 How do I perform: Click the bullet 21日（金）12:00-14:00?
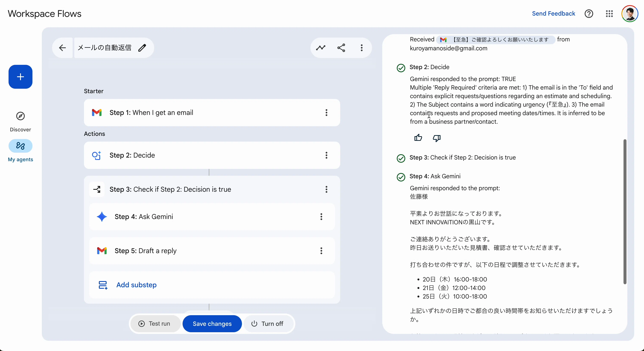pyautogui.click(x=454, y=288)
